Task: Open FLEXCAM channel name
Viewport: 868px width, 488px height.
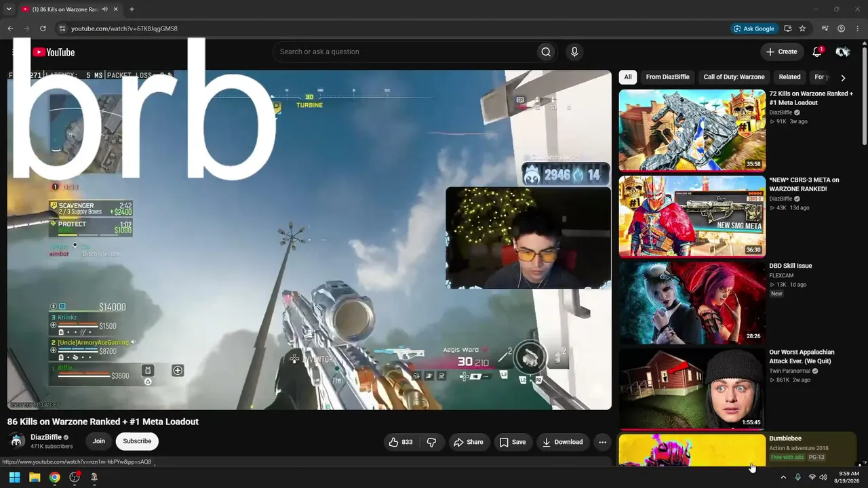Action: tap(781, 276)
